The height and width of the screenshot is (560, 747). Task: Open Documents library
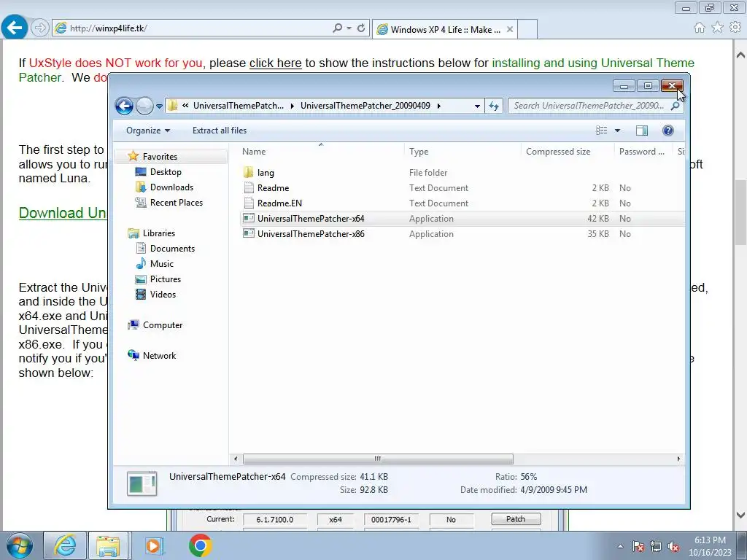(x=172, y=248)
